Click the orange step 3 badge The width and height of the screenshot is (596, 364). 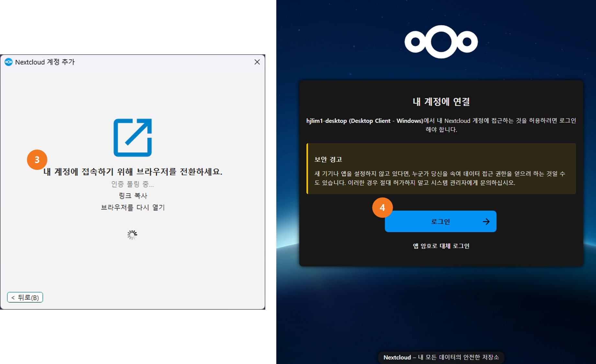[x=37, y=160]
